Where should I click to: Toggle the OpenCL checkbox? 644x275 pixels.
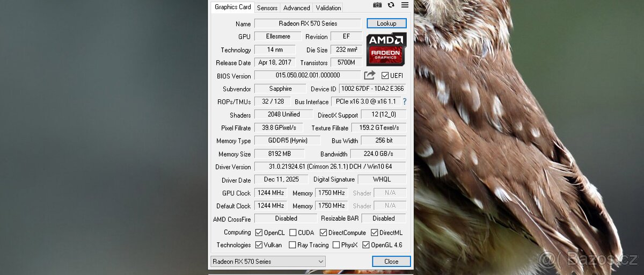click(x=259, y=233)
